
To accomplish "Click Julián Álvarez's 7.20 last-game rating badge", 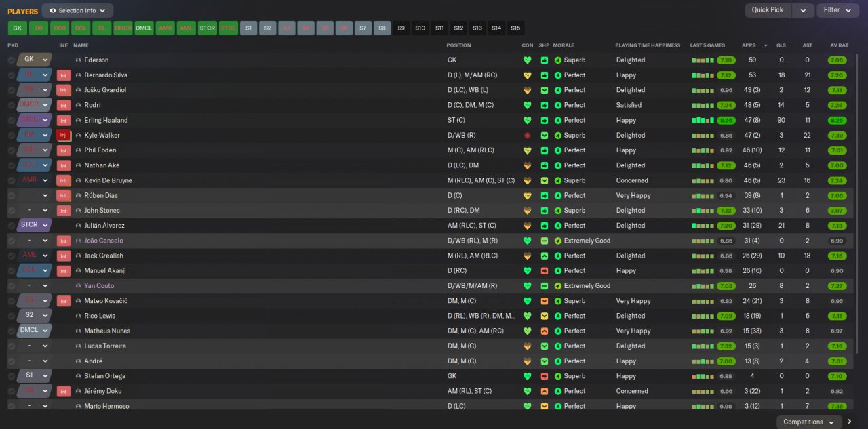I will (x=726, y=226).
